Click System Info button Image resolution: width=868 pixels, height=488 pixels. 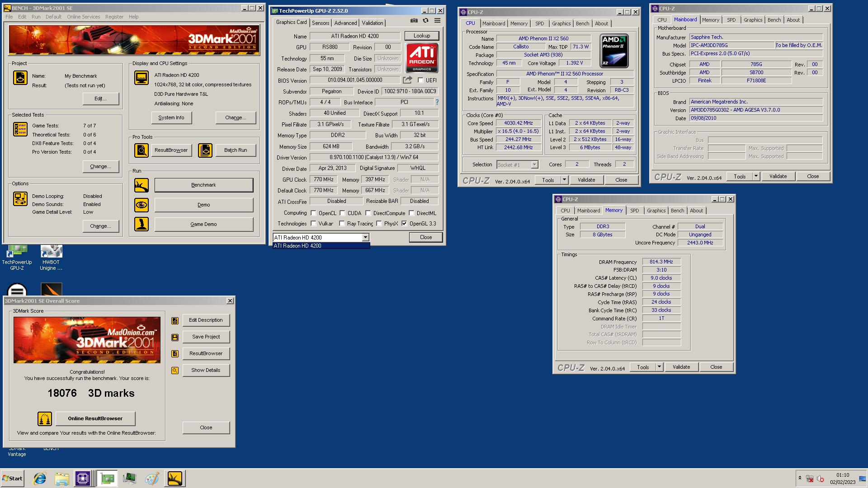tap(171, 117)
